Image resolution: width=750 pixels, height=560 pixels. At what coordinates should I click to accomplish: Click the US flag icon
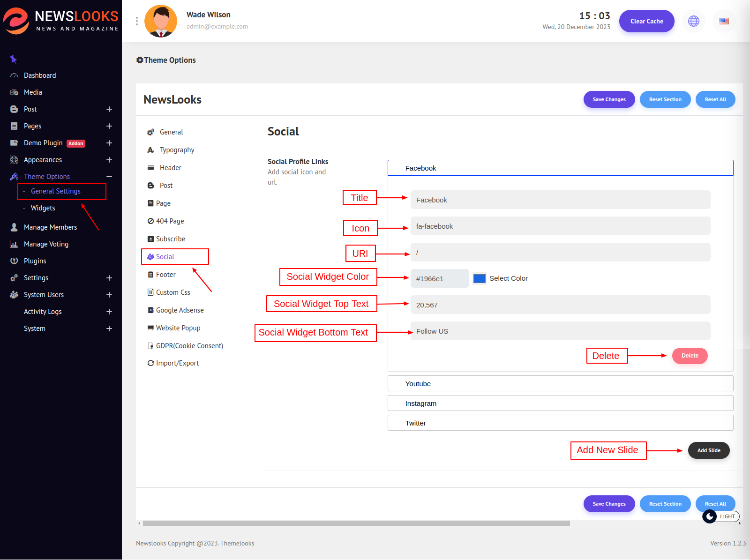click(x=724, y=21)
